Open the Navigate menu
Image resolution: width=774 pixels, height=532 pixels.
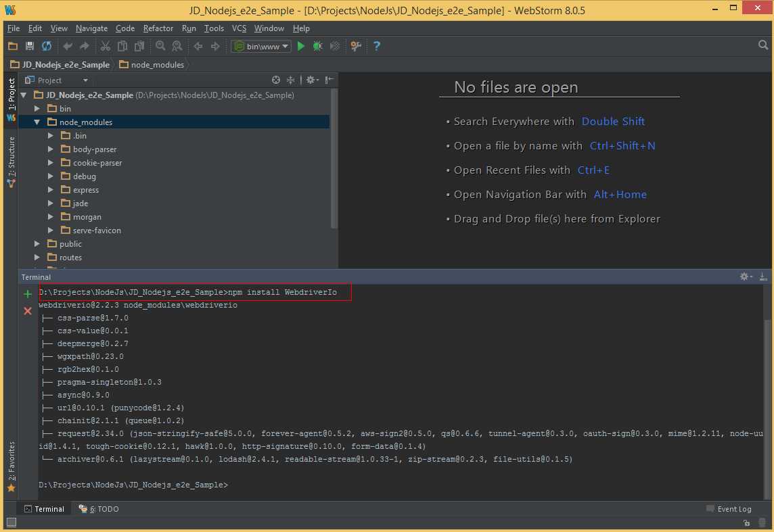[91, 28]
